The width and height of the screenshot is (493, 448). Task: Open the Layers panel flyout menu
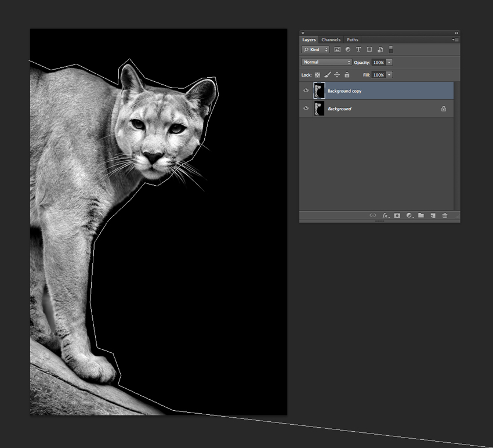[455, 39]
